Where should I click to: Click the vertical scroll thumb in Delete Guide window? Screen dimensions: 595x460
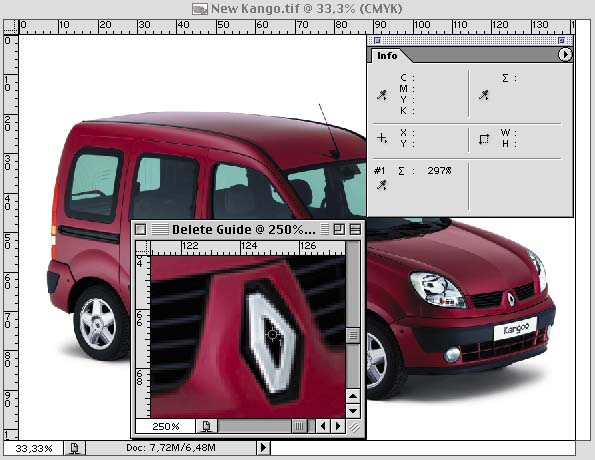353,336
